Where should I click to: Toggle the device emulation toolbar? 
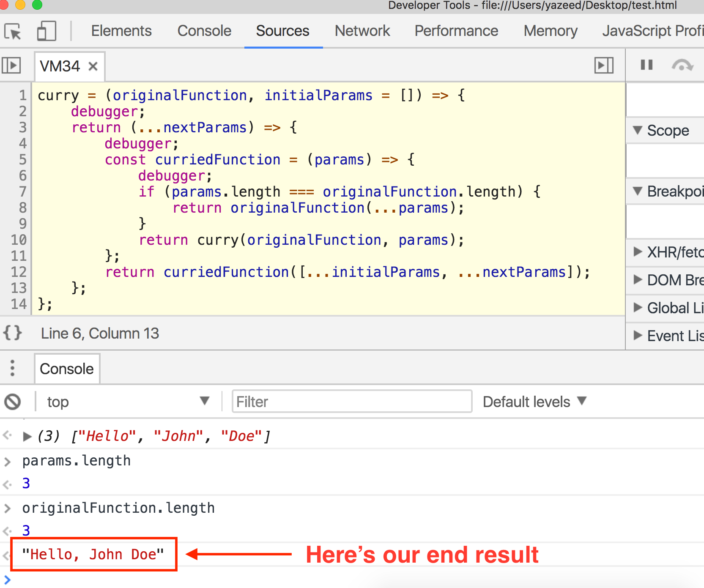(47, 31)
